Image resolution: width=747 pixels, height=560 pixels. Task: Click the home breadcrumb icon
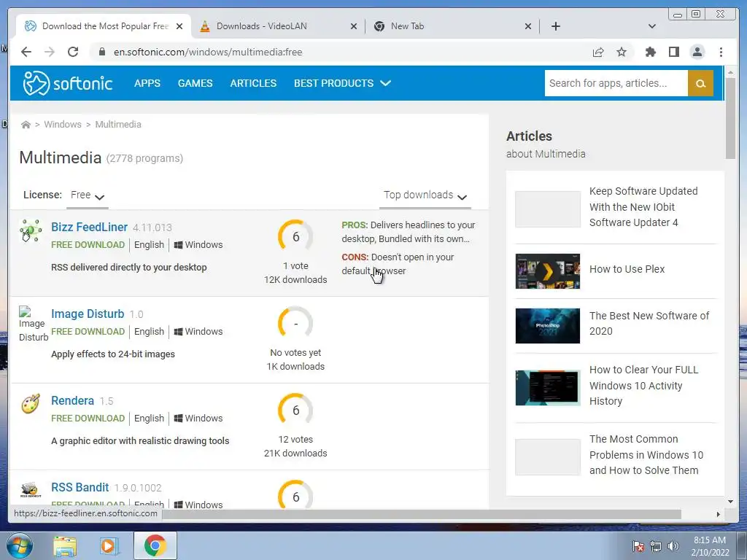pyautogui.click(x=26, y=125)
